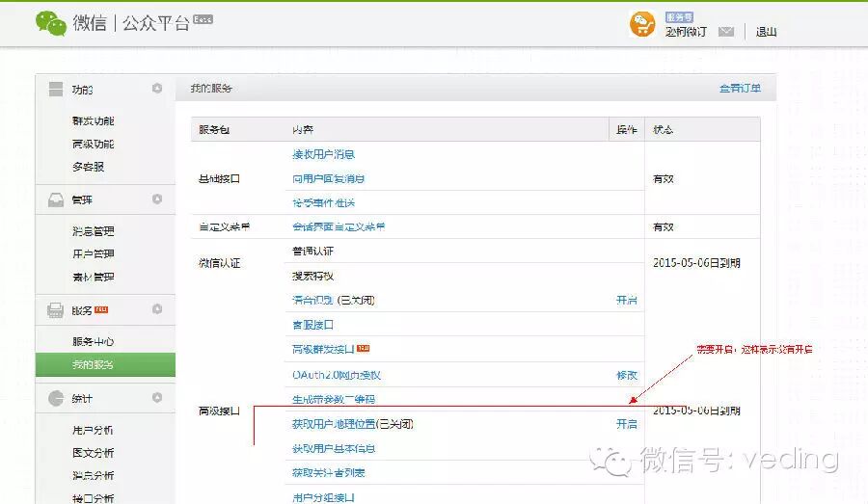Open 多客服 in the sidebar
Viewport: 868px width, 504px height.
[x=88, y=167]
